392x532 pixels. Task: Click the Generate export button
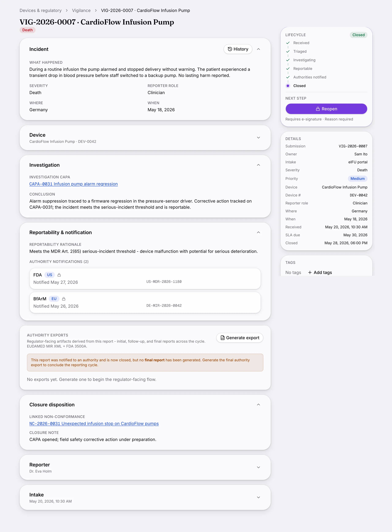[240, 338]
